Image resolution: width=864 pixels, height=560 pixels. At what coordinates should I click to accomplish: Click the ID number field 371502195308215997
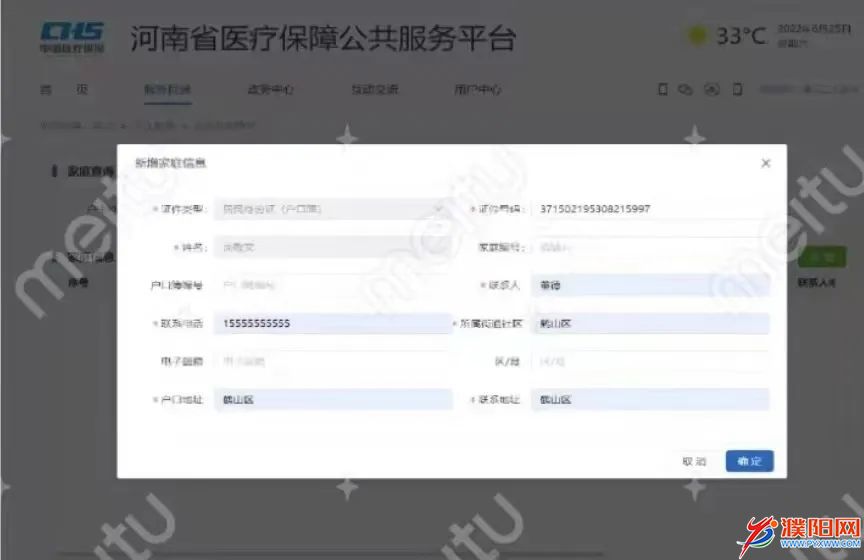(650, 209)
